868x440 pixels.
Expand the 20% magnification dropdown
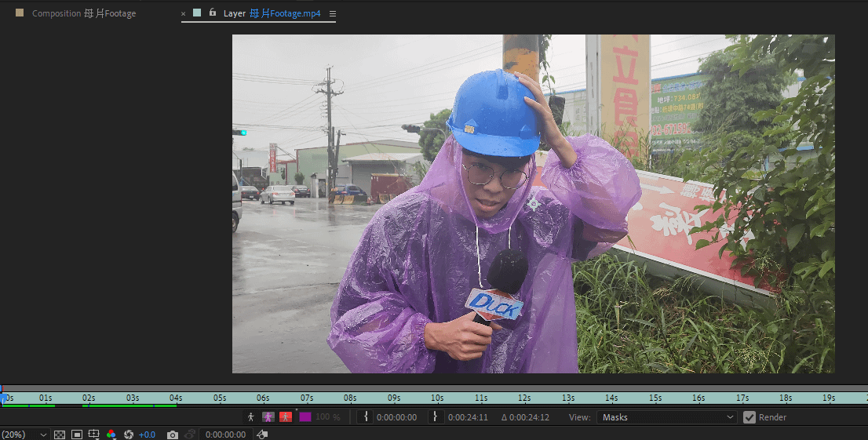coord(43,435)
